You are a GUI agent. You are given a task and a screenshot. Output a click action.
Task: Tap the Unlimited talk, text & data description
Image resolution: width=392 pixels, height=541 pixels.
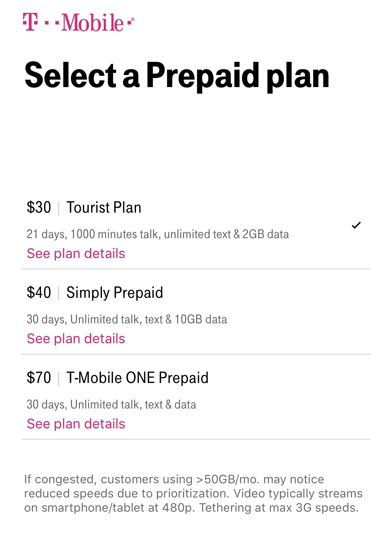(x=111, y=405)
